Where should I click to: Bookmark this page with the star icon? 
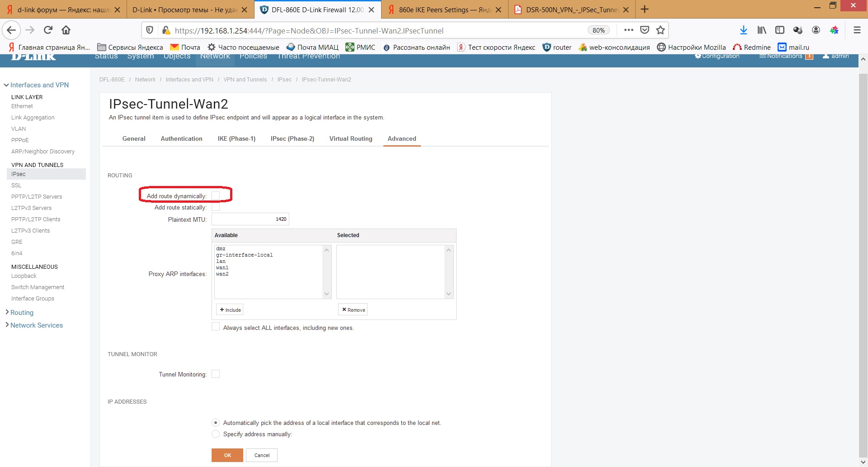pos(660,30)
